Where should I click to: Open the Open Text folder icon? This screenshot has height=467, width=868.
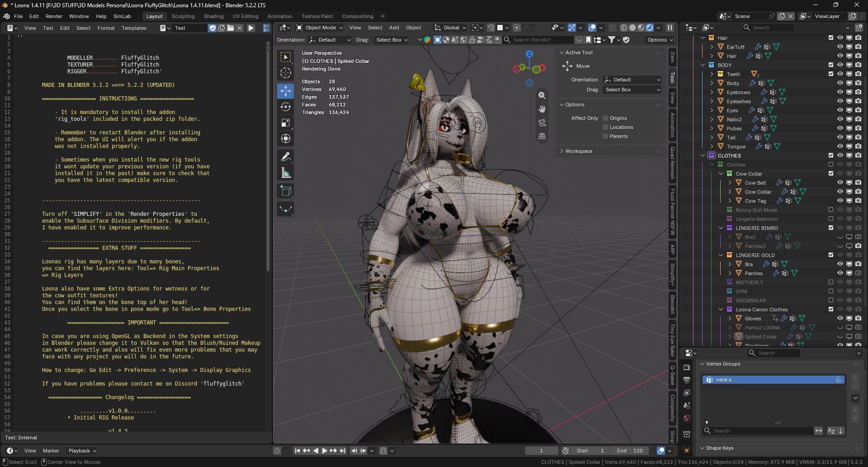pyautogui.click(x=231, y=28)
